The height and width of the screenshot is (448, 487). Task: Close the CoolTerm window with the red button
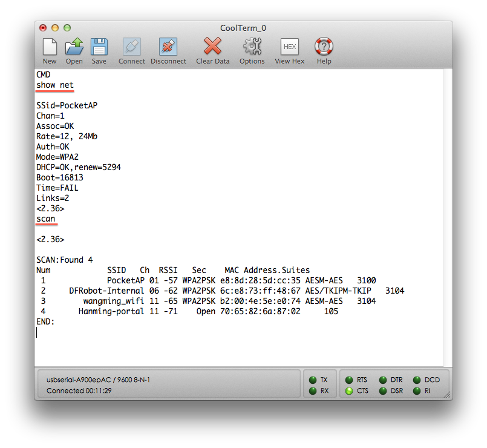coord(43,28)
